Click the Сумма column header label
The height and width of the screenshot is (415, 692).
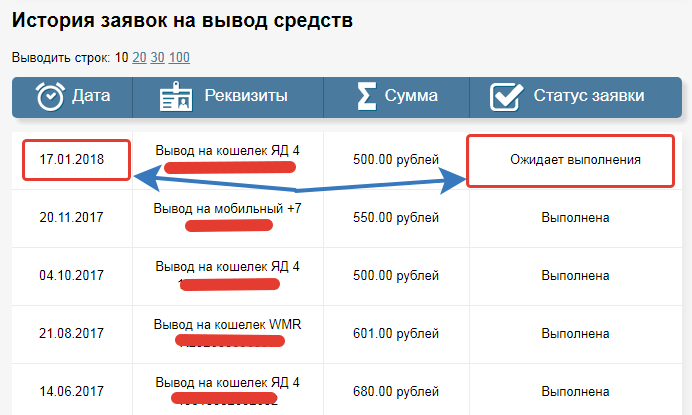pos(411,95)
